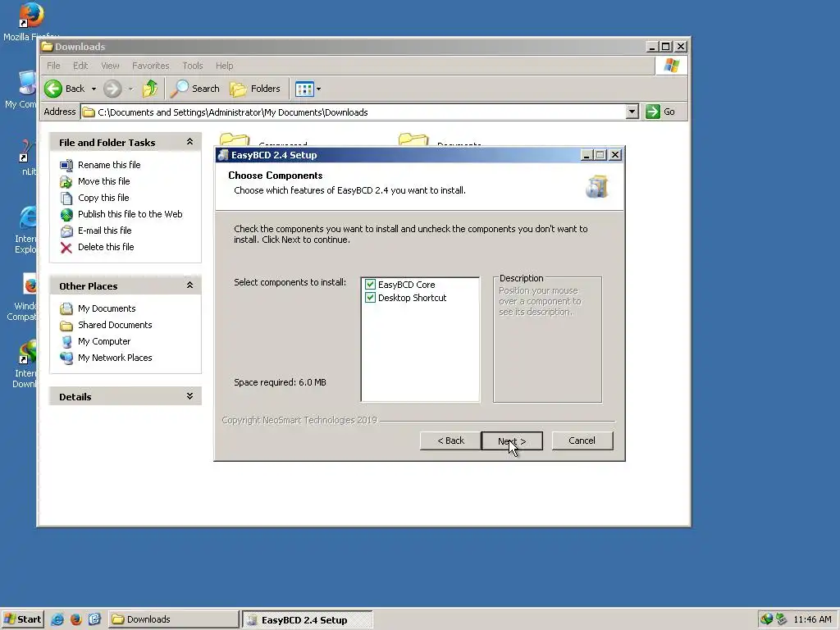The height and width of the screenshot is (630, 840).
Task: Click the taskbar clock showing 11:46 AM
Action: pyautogui.click(x=812, y=619)
